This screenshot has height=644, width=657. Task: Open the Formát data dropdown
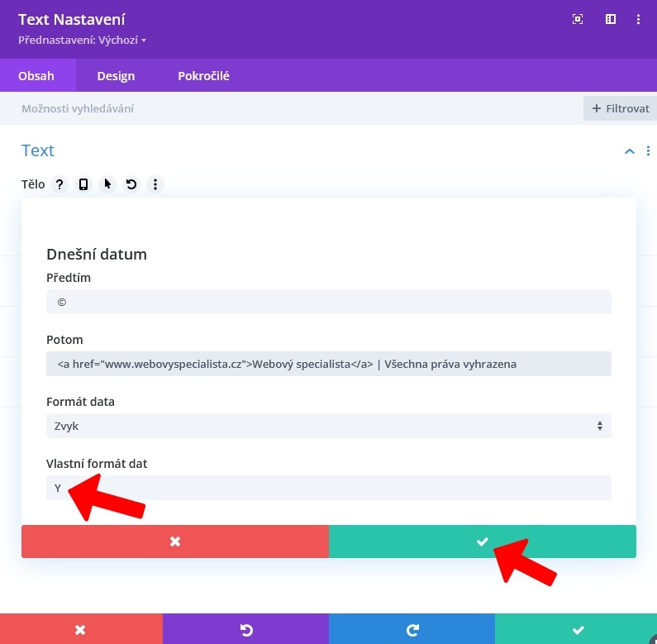[x=328, y=426]
